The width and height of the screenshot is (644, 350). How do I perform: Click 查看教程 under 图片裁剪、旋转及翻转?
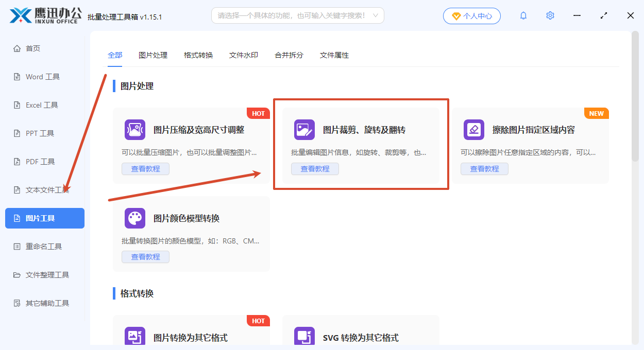click(x=315, y=169)
